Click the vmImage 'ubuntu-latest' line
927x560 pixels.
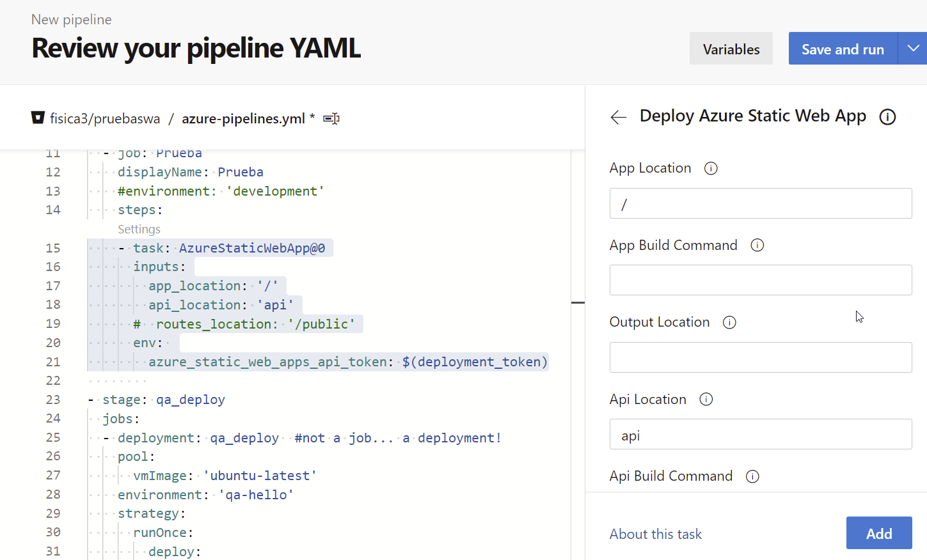coord(225,476)
